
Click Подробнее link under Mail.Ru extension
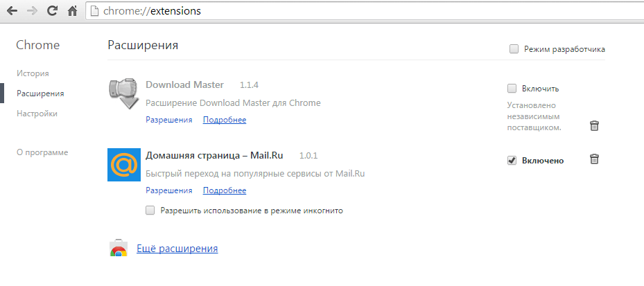224,190
